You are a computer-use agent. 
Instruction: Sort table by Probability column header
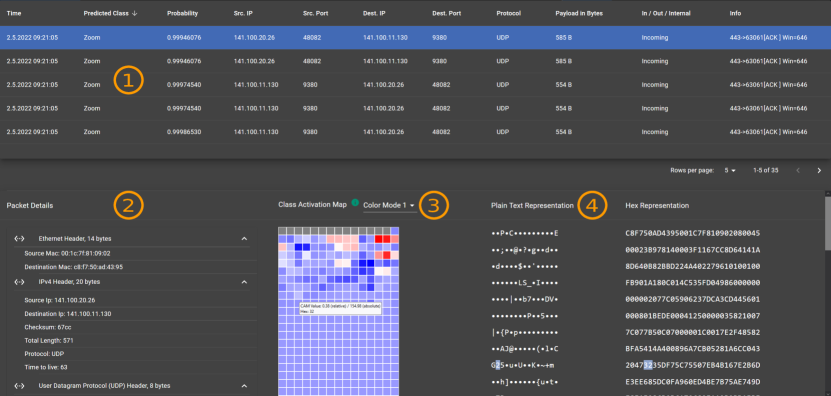click(x=182, y=13)
